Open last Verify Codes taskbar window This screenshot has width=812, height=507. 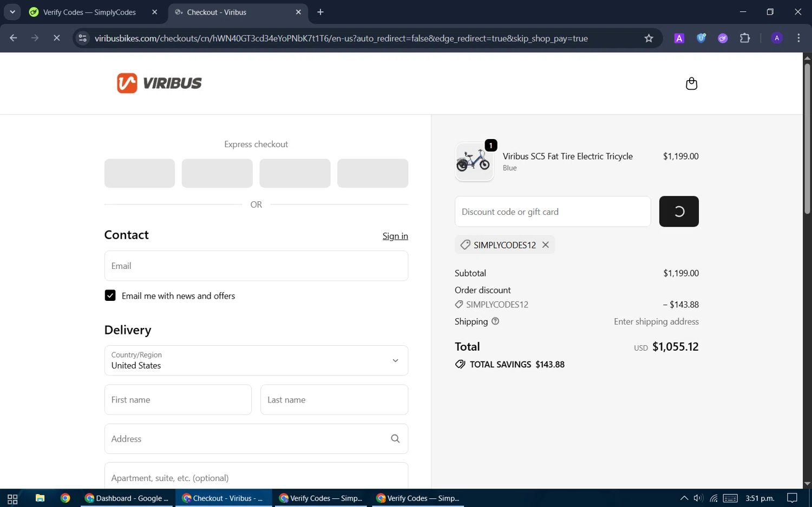pos(418,498)
